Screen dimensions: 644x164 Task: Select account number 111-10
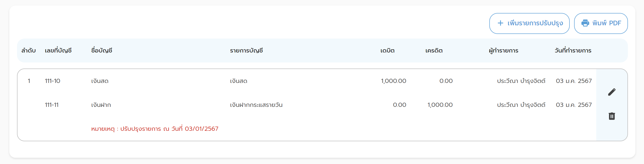tap(52, 81)
